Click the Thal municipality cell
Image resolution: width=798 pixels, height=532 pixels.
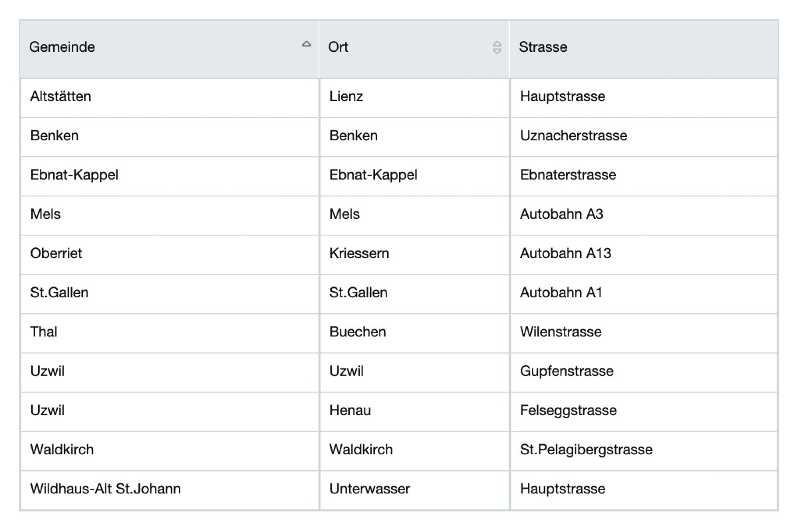click(44, 332)
